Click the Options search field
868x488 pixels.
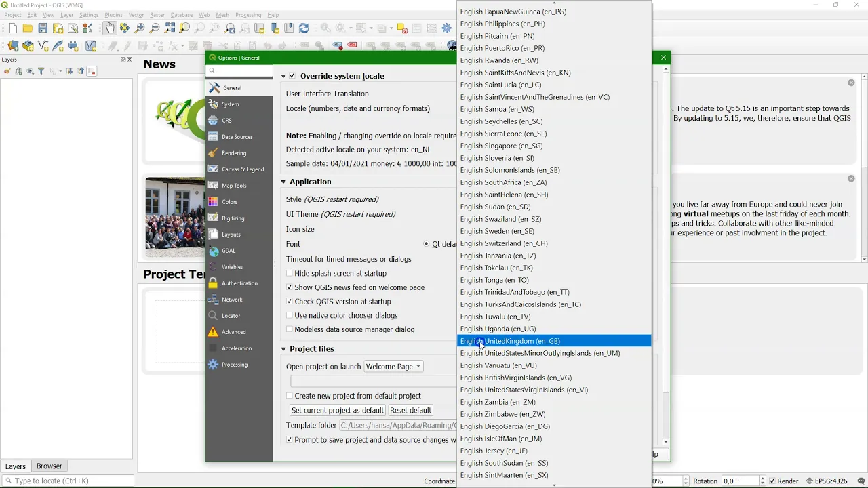tap(239, 70)
